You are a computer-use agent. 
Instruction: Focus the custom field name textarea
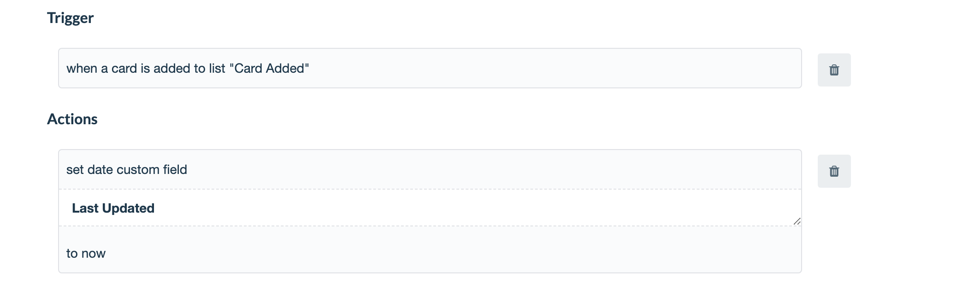430,208
